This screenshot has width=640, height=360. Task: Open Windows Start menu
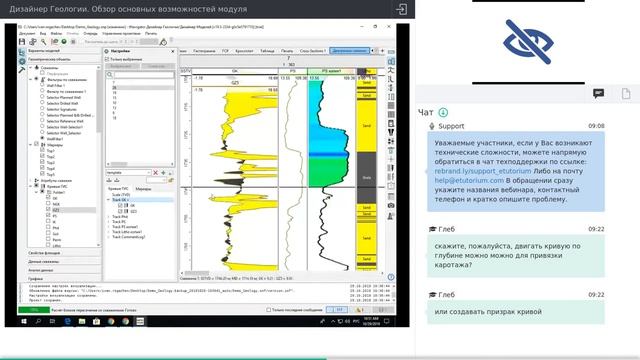coord(24,321)
